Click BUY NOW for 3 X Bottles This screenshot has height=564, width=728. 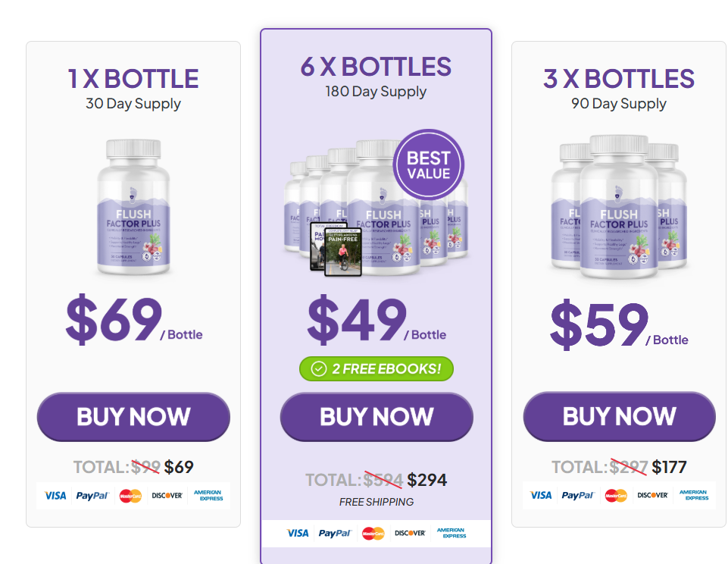pyautogui.click(x=620, y=416)
